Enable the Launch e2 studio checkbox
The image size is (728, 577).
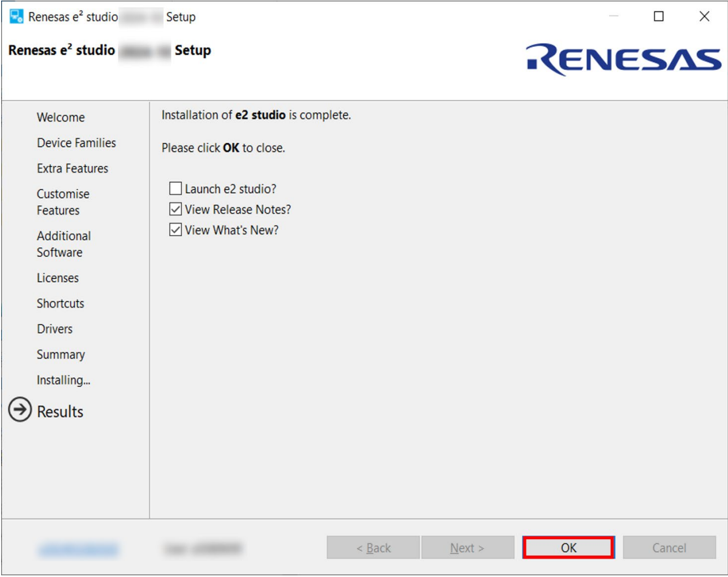click(x=175, y=188)
